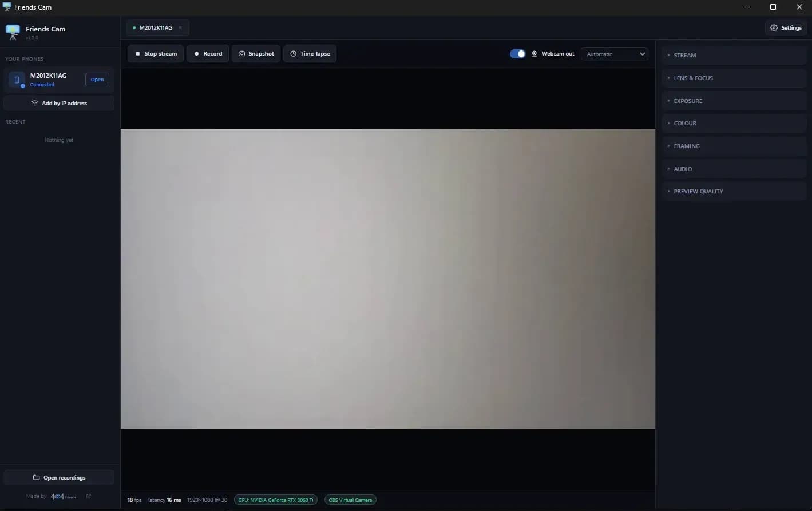Expand the COLOUR section
This screenshot has width=812, height=511.
point(734,123)
